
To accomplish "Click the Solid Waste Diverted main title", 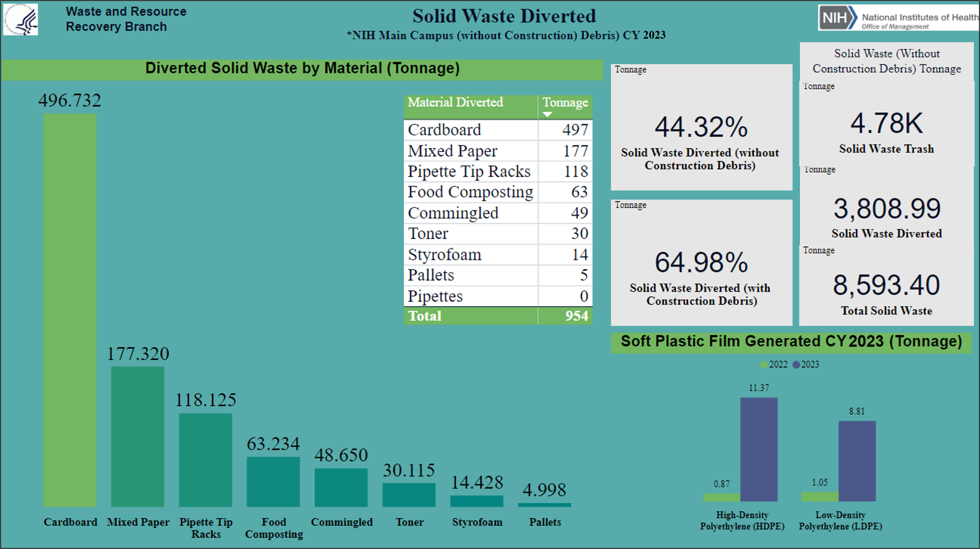I will 504,16.
